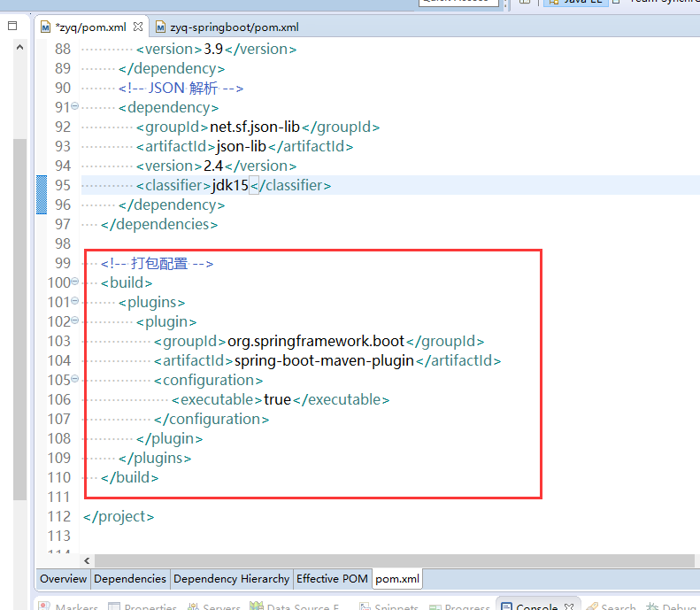Click spring-boot-maven-plugin artifactId value
The image size is (700, 610).
point(324,361)
